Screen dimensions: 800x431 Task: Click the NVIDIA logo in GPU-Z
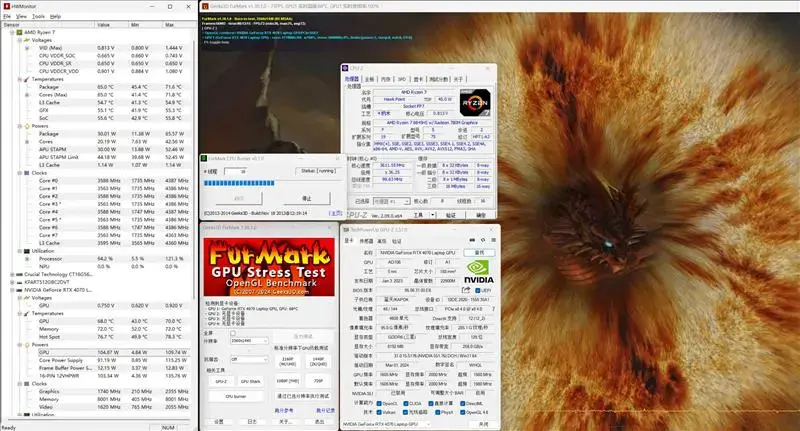click(479, 272)
